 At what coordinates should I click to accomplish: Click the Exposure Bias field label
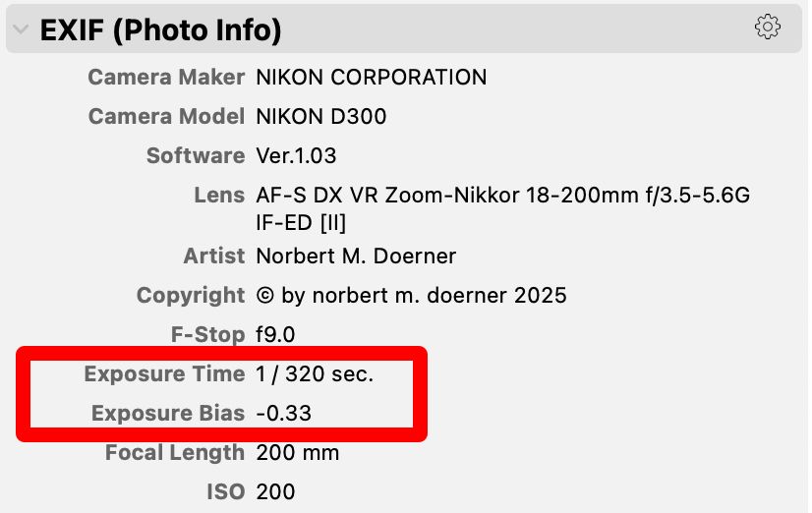point(168,413)
